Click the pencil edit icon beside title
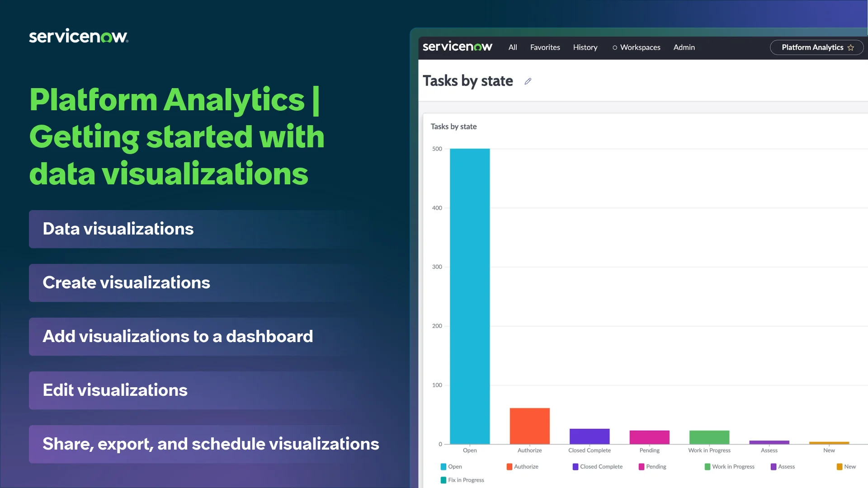 pyautogui.click(x=528, y=81)
